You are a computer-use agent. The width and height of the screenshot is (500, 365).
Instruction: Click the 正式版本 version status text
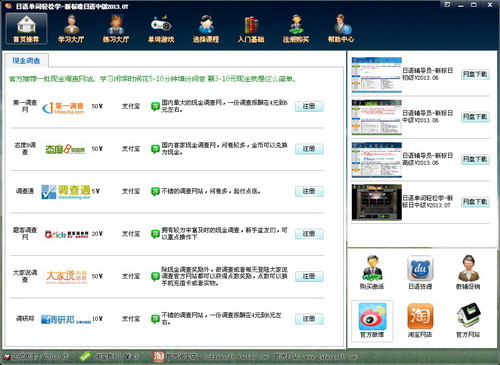(40, 357)
